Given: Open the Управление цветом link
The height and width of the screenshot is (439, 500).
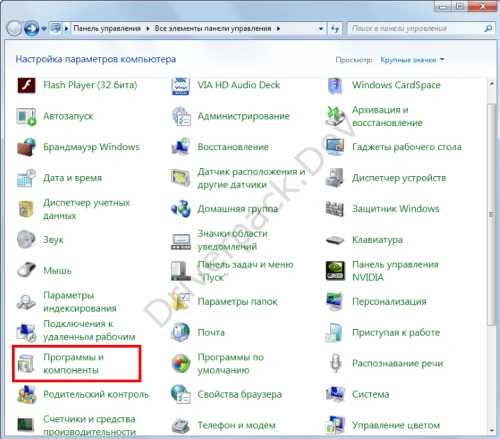Looking at the screenshot, I should point(396,425).
